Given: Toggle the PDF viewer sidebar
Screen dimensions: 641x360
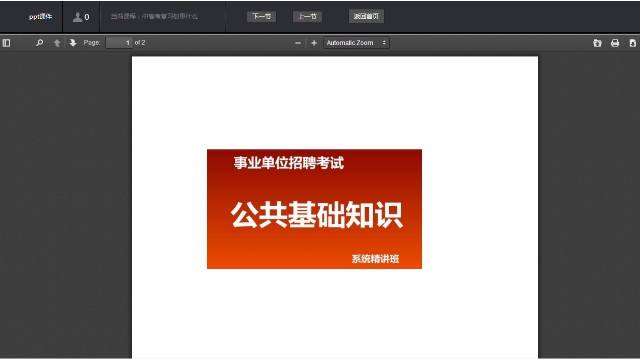Looking at the screenshot, I should click(6, 43).
